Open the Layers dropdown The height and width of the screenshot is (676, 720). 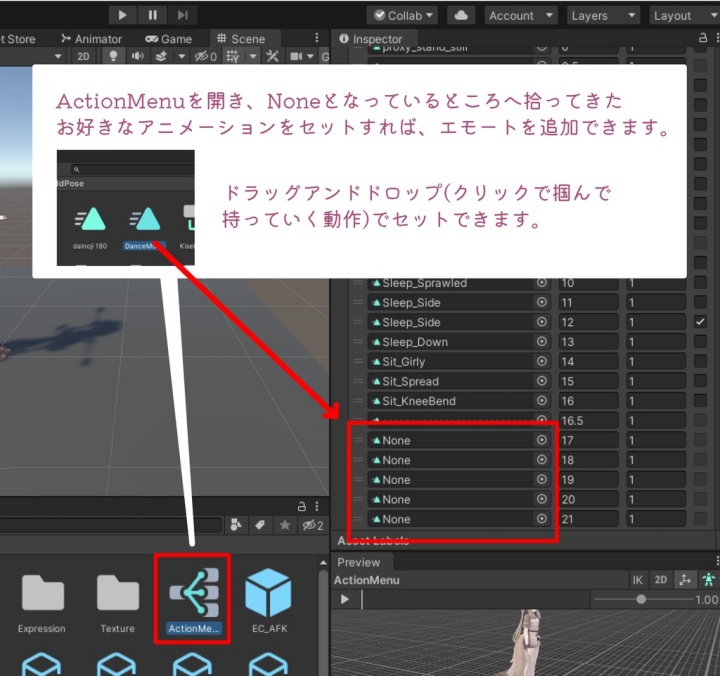(x=603, y=16)
